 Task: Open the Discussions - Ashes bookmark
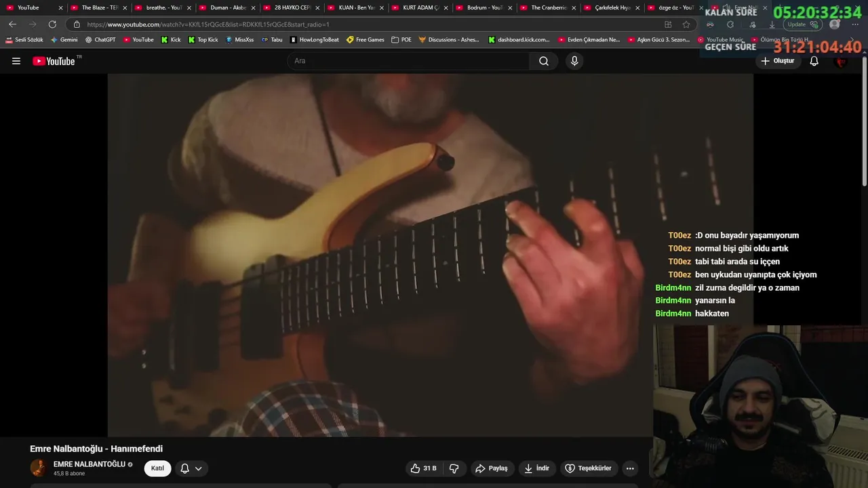pyautogui.click(x=449, y=39)
